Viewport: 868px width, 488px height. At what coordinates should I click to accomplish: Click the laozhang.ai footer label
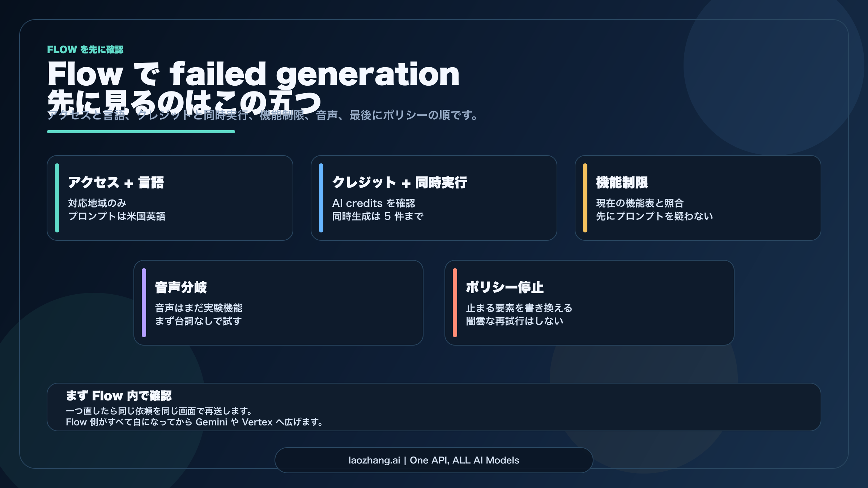tap(434, 460)
